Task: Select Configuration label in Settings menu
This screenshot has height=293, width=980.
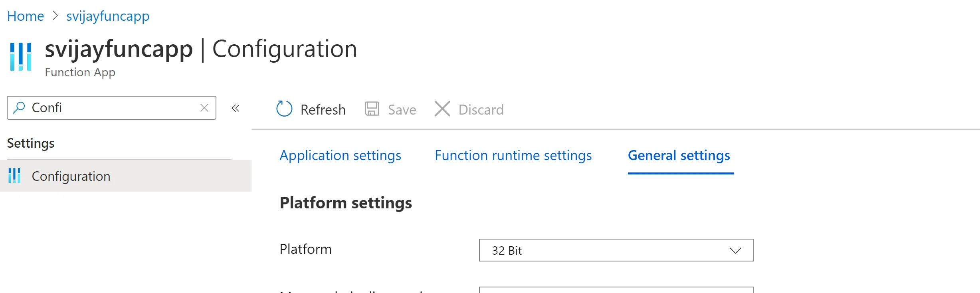Action: [x=71, y=176]
